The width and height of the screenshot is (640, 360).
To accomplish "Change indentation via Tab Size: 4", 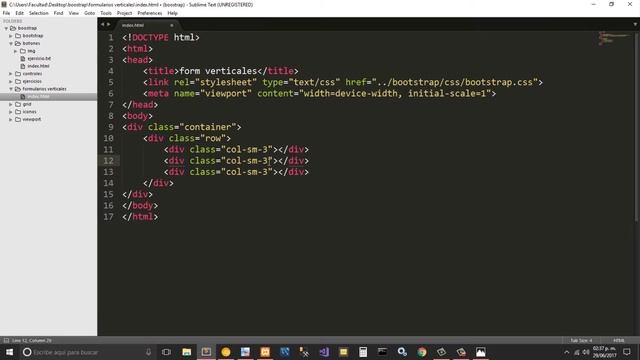I will [581, 340].
